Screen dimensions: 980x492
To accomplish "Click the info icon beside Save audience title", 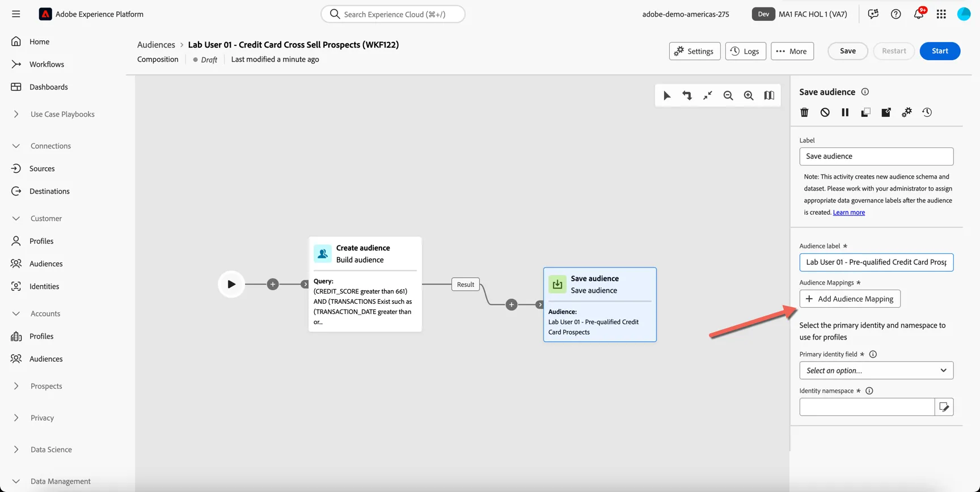I will (865, 92).
